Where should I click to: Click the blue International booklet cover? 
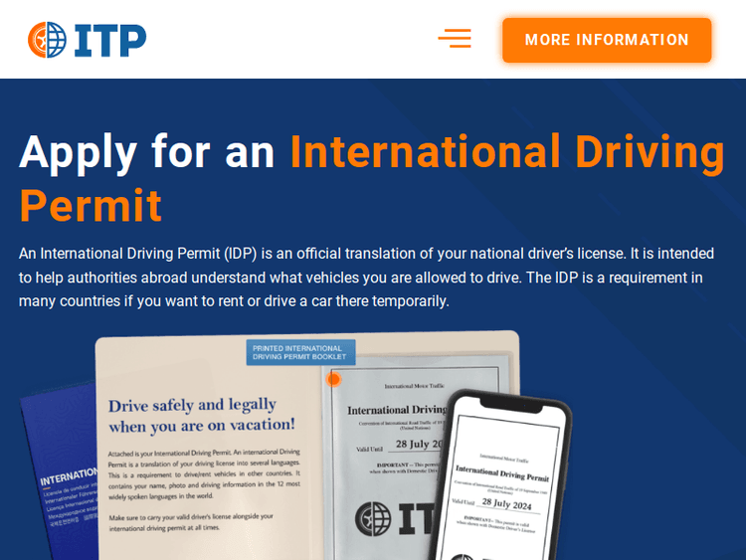(x=60, y=471)
